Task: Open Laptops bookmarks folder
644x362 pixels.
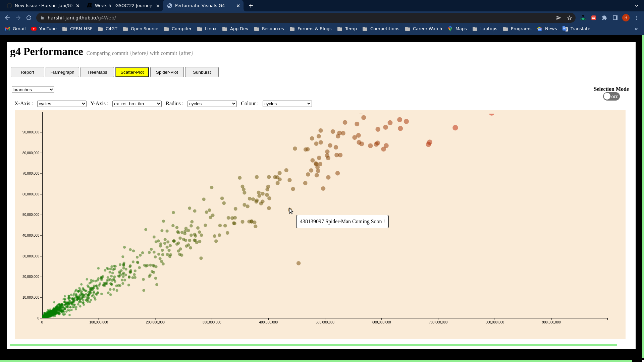Action: point(485,29)
